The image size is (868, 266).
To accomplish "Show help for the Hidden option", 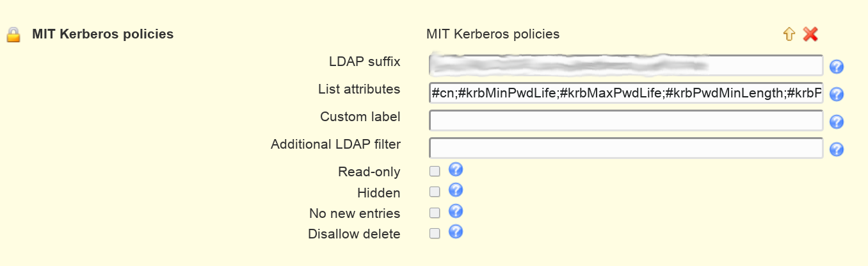I will (456, 190).
